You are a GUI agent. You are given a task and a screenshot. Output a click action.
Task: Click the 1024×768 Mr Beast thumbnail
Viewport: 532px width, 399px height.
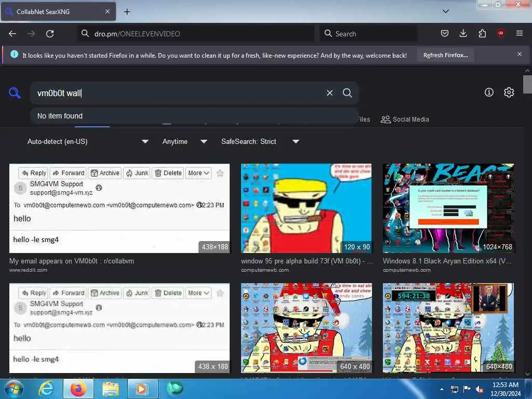tap(448, 208)
